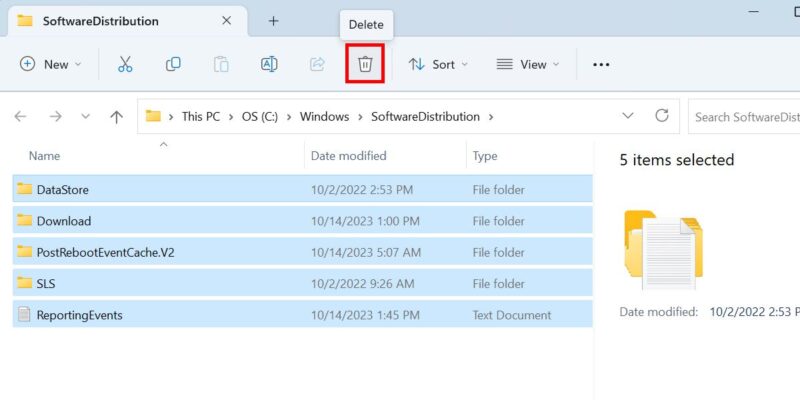Sort by Date modified column header
The height and width of the screenshot is (400, 800).
348,156
